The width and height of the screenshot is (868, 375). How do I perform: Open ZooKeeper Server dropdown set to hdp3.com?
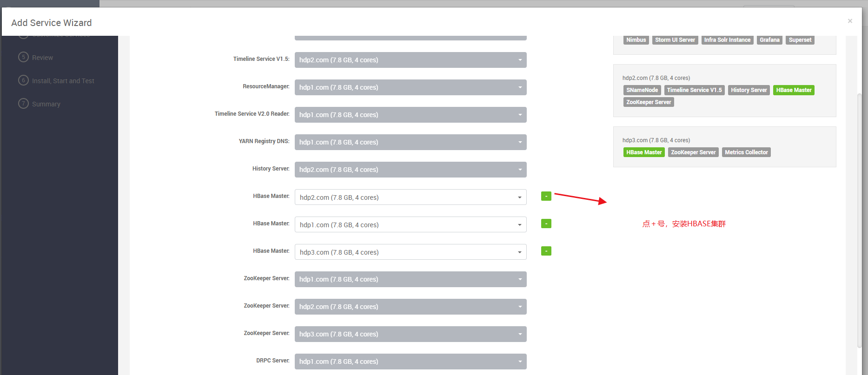(x=411, y=334)
